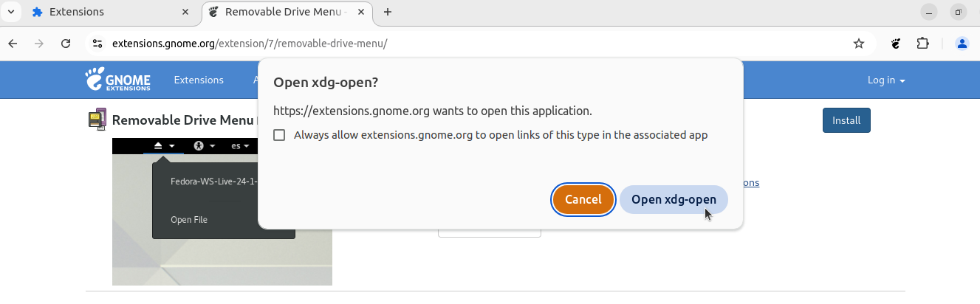
Task: Click the Install button
Action: coord(846,120)
